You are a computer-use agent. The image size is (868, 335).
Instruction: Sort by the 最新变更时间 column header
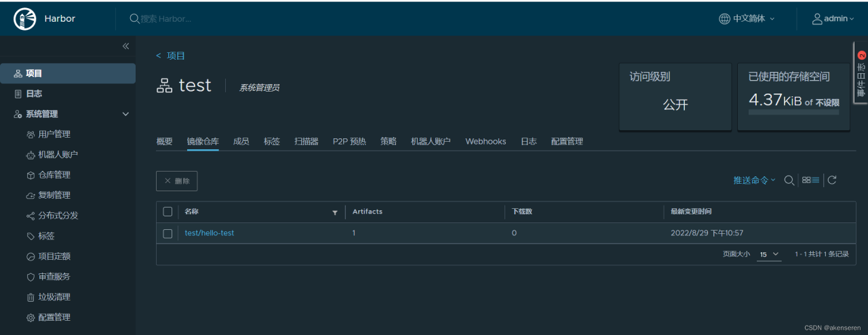691,212
